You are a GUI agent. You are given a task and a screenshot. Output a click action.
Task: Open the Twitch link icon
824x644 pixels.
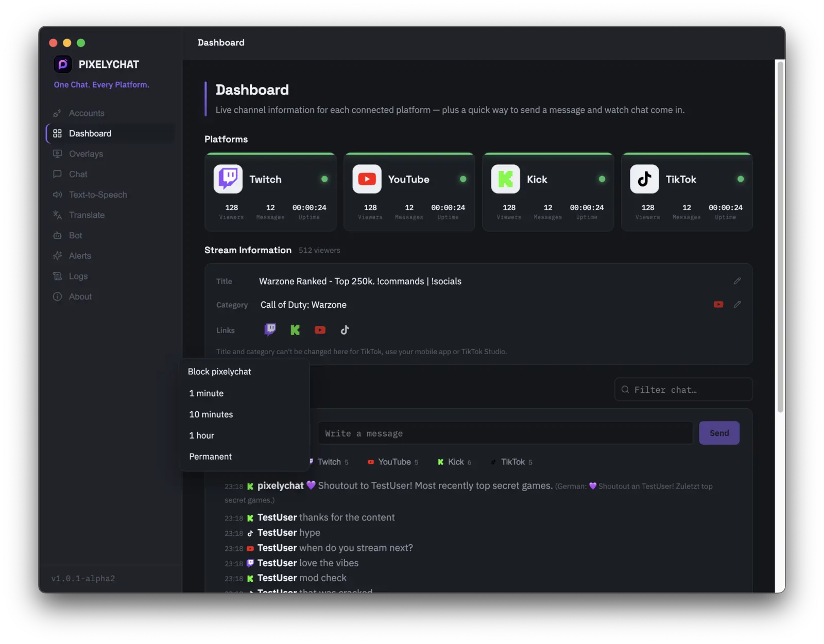pyautogui.click(x=270, y=330)
